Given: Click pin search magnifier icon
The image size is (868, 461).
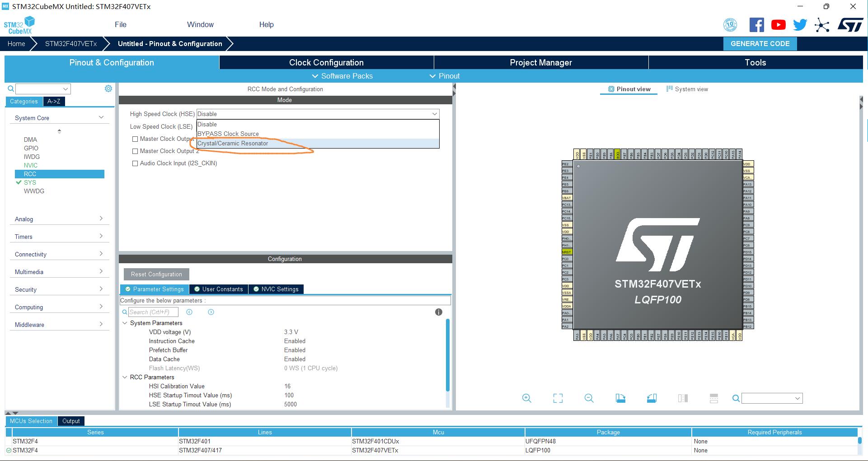Looking at the screenshot, I should [736, 398].
